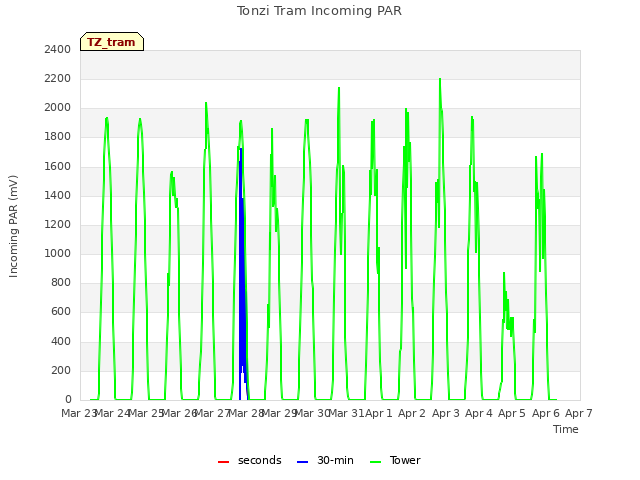Click the y-axis value 600

click(x=61, y=312)
